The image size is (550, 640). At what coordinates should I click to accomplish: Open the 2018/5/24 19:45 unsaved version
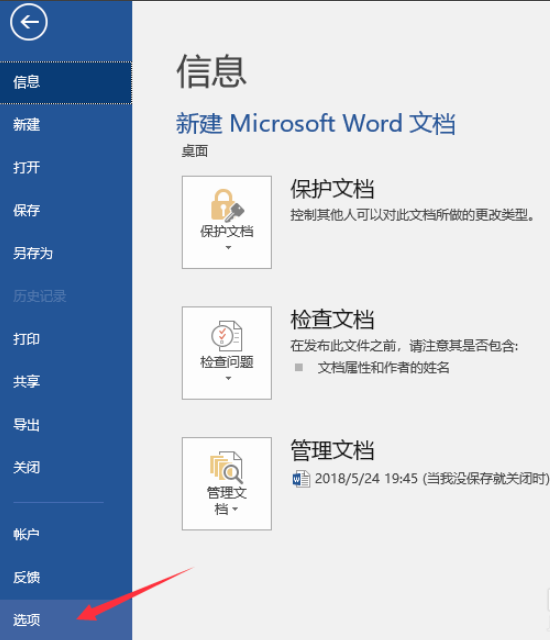[421, 478]
